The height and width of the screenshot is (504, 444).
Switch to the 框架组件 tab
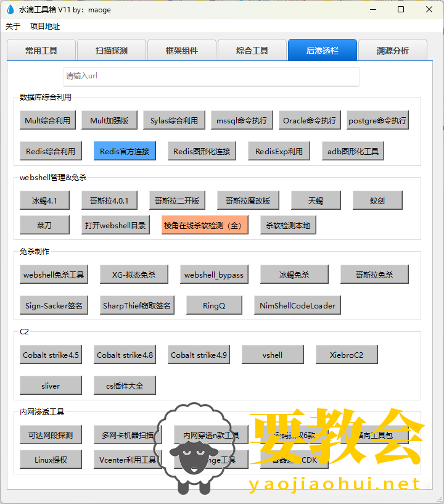(x=182, y=51)
